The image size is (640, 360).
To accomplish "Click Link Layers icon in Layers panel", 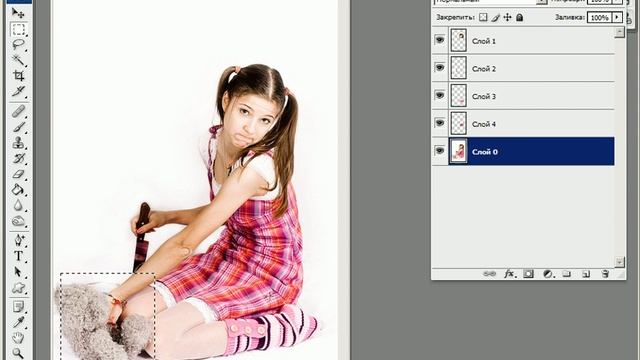I will (x=489, y=273).
